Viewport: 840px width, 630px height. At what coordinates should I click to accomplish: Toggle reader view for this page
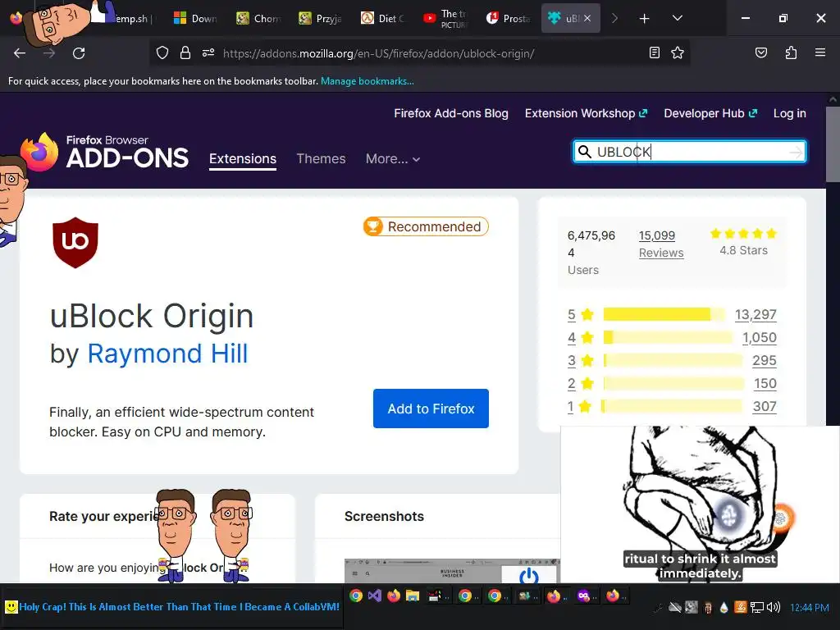point(654,52)
